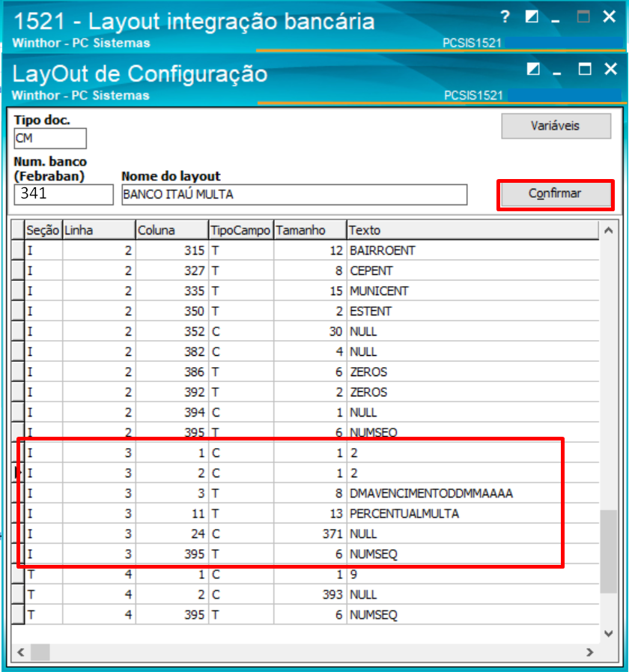Click the horizontal scrollbar thumb
Viewport: 629px width, 672px height.
pyautogui.click(x=40, y=653)
